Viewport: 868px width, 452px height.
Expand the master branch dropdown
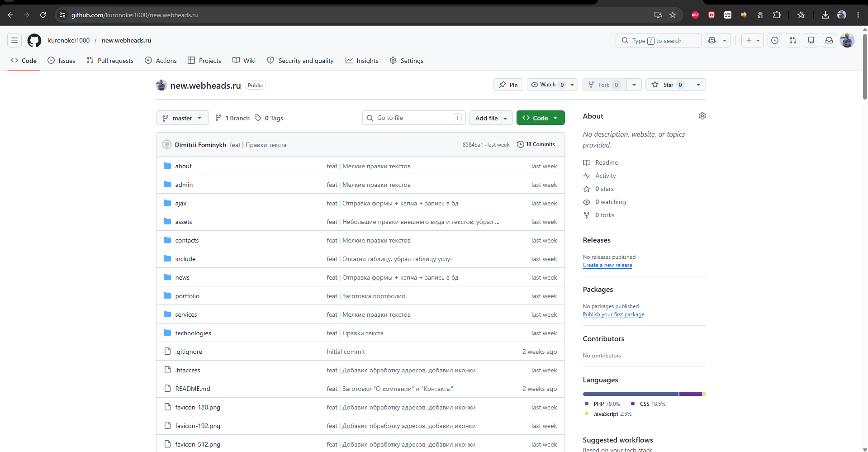tap(182, 118)
